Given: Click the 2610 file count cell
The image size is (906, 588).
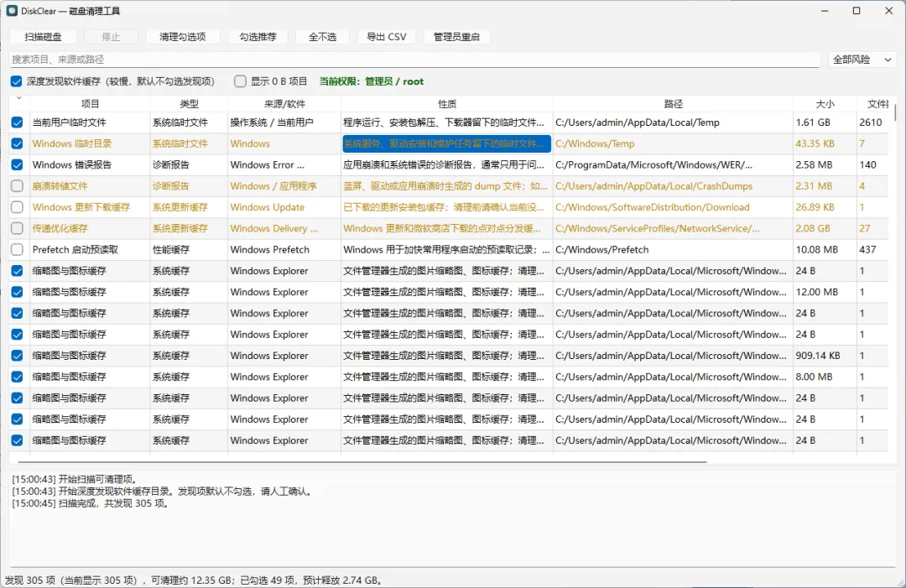Looking at the screenshot, I should coord(872,122).
